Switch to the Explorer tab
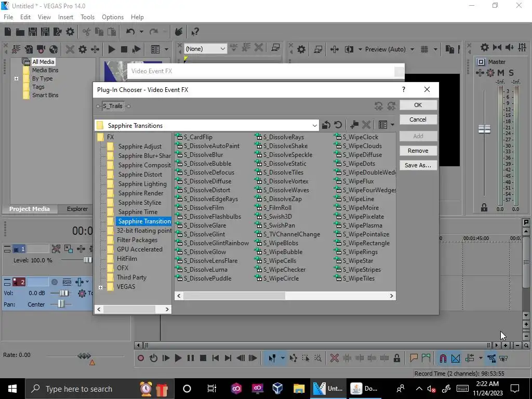 coord(77,209)
